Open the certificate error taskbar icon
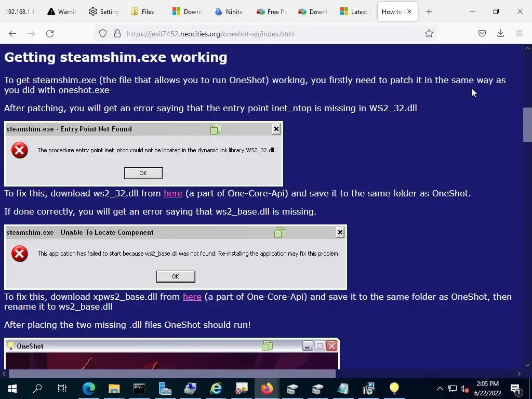The width and height of the screenshot is (532, 399). [x=241, y=389]
